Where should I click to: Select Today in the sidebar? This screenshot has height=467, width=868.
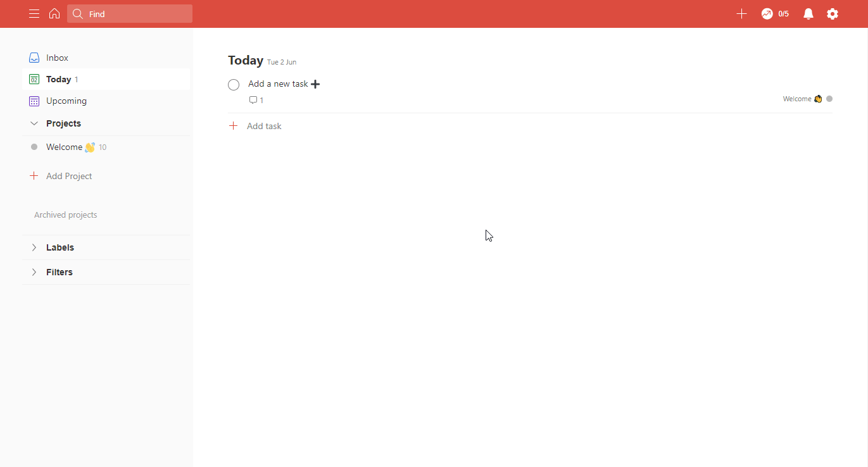pos(57,79)
